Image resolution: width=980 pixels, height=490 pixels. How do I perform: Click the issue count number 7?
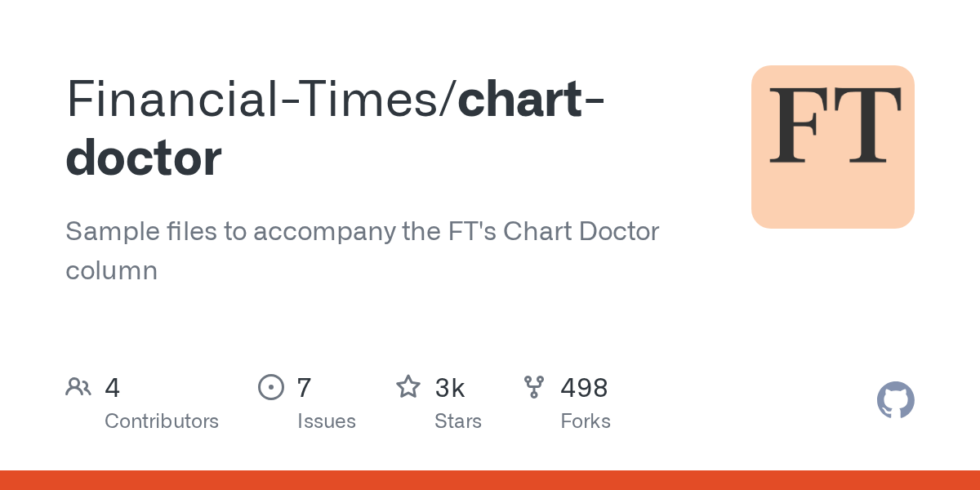304,388
